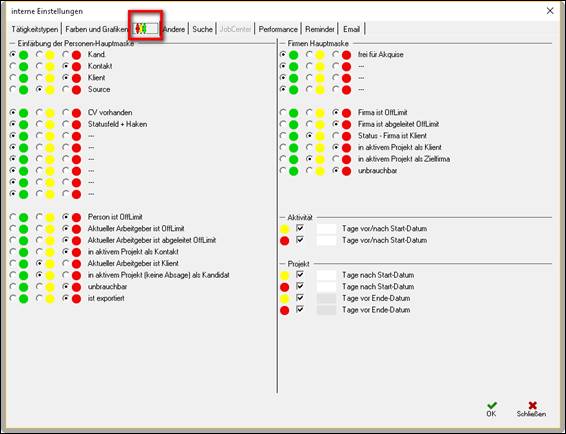Click red Projekt Tage nach Start-Datum field
The image size is (566, 434).
click(x=327, y=287)
